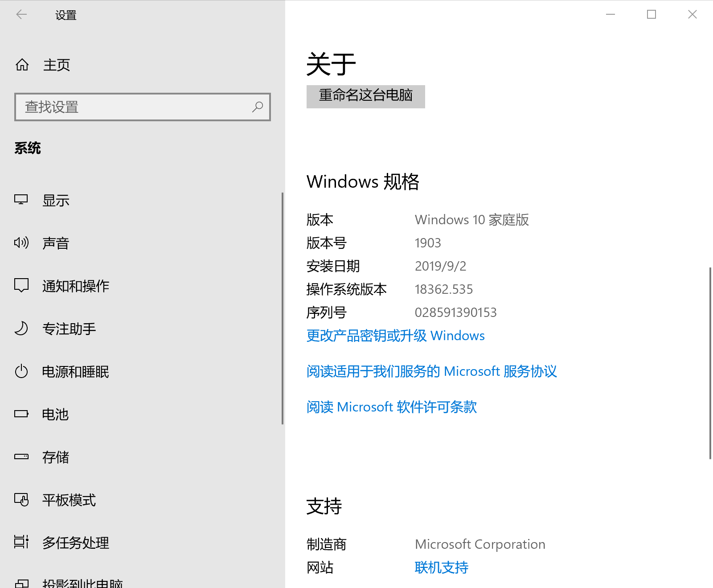Open the Microsoft 软件许可条款 link

click(392, 407)
